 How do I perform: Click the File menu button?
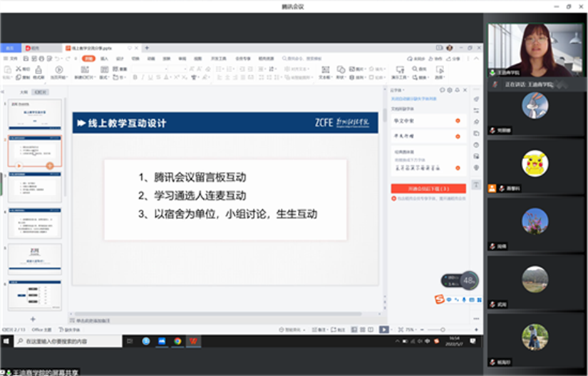click(11, 59)
